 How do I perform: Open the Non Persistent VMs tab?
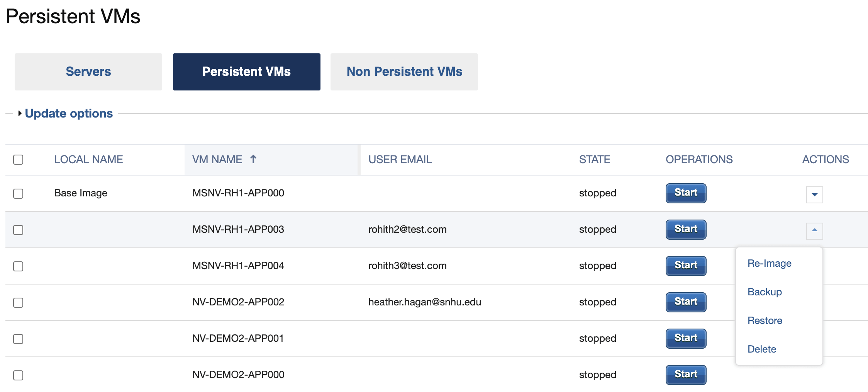pos(404,72)
